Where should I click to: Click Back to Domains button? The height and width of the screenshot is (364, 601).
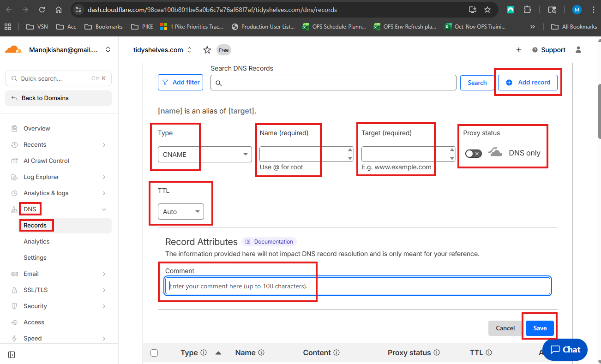[58, 98]
